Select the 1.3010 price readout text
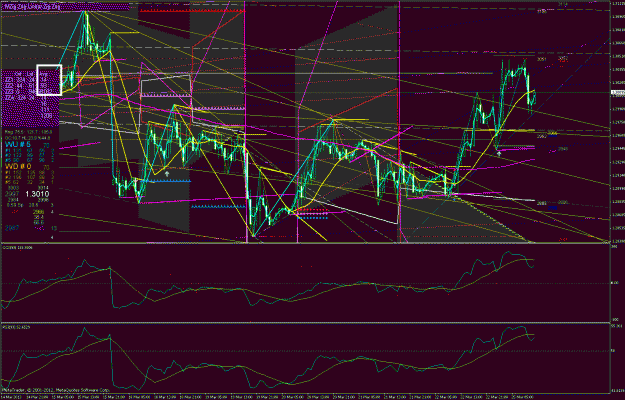The width and height of the screenshot is (625, 400). (37, 194)
